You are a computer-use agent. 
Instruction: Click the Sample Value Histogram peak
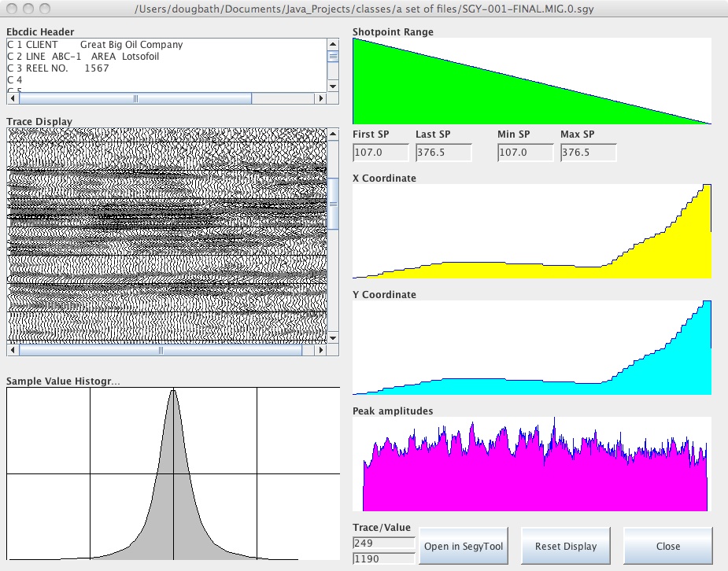coord(173,393)
